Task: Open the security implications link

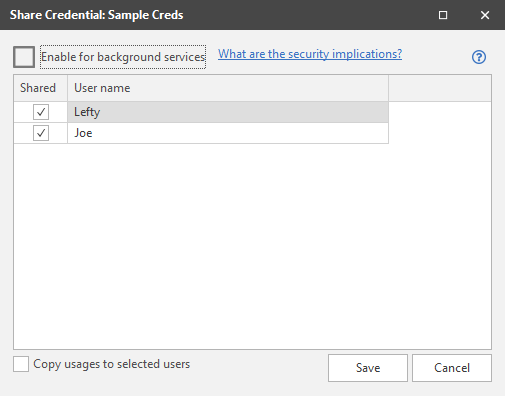Action: coord(310,54)
